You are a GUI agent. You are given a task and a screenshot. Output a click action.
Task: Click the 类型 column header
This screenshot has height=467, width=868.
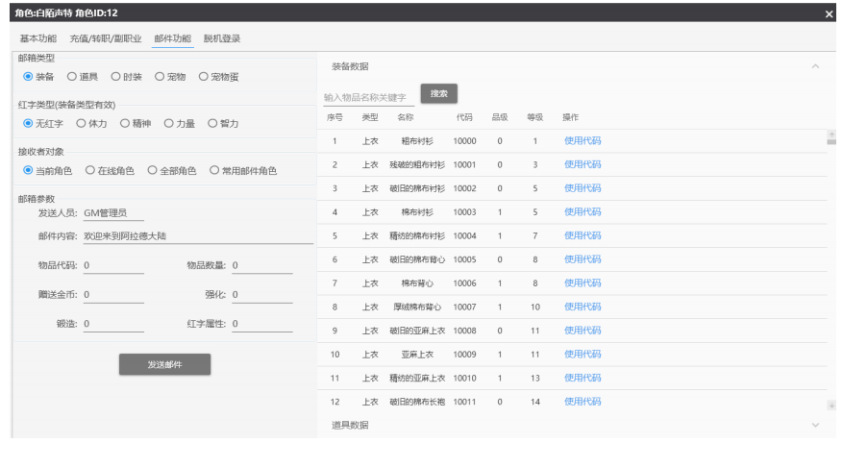(370, 117)
